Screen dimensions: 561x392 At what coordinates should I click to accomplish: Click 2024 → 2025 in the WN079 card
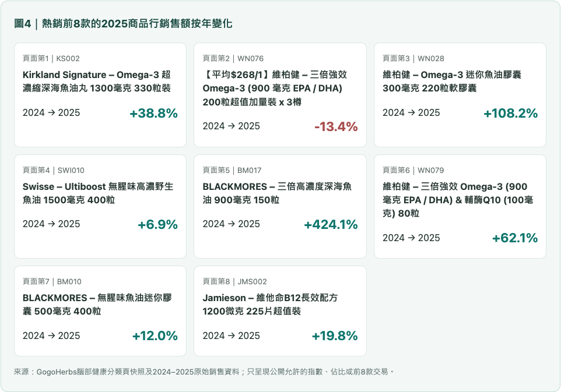411,238
